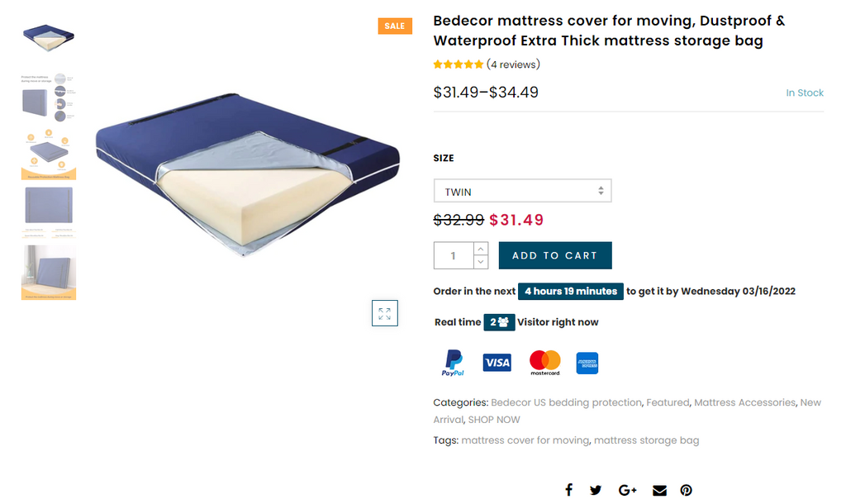This screenshot has width=846, height=504.
Task: Share product on Twitter
Action: pyautogui.click(x=596, y=490)
